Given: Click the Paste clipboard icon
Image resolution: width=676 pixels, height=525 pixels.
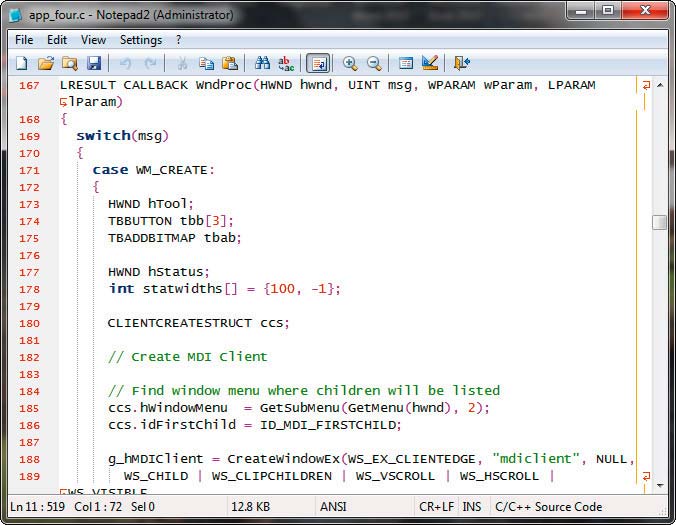Looking at the screenshot, I should coord(230,63).
